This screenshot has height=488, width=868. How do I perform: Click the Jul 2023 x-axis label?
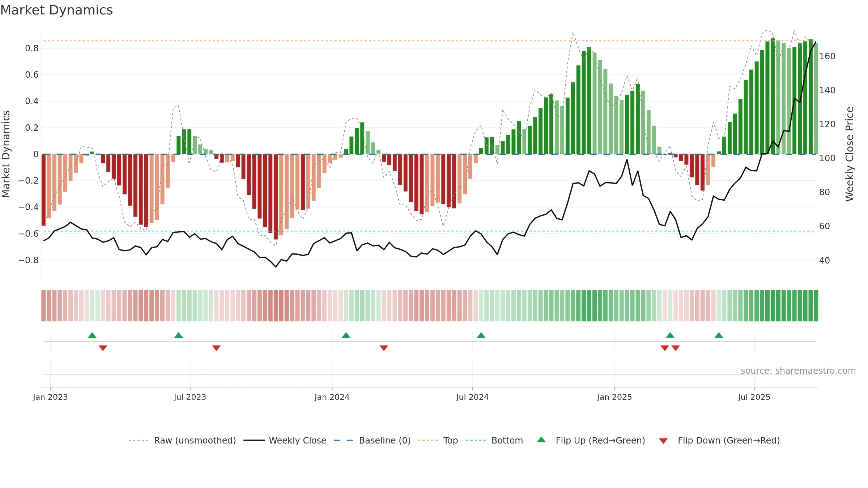(x=190, y=397)
